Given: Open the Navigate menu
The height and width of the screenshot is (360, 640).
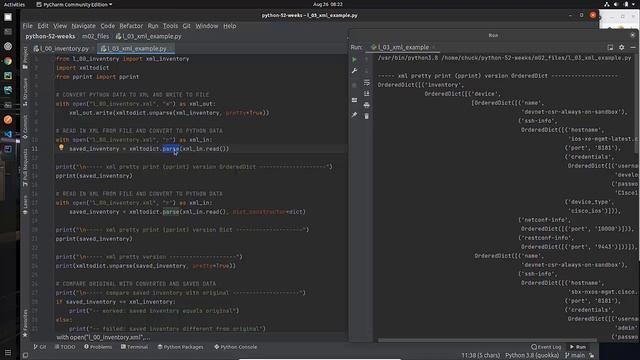Looking at the screenshot, I should (83, 26).
